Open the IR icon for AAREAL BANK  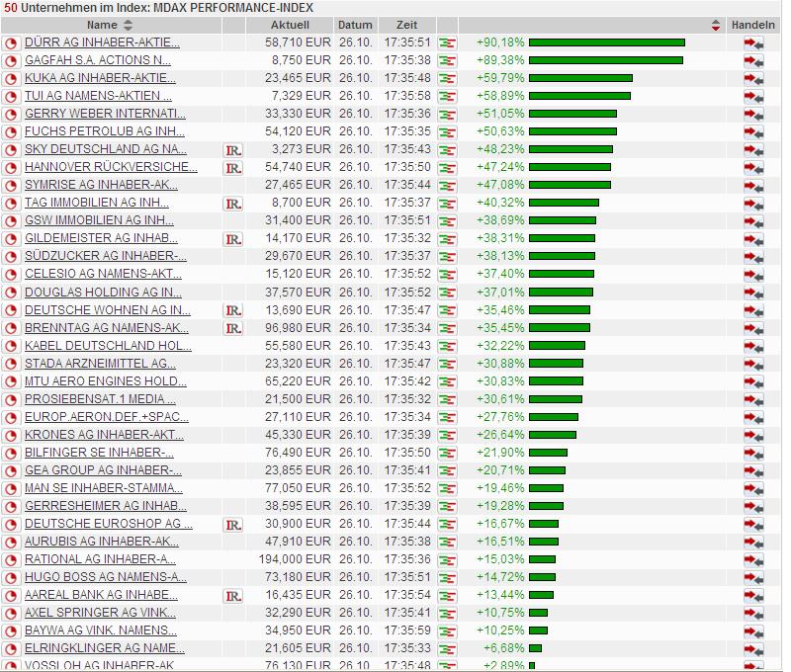pos(233,596)
